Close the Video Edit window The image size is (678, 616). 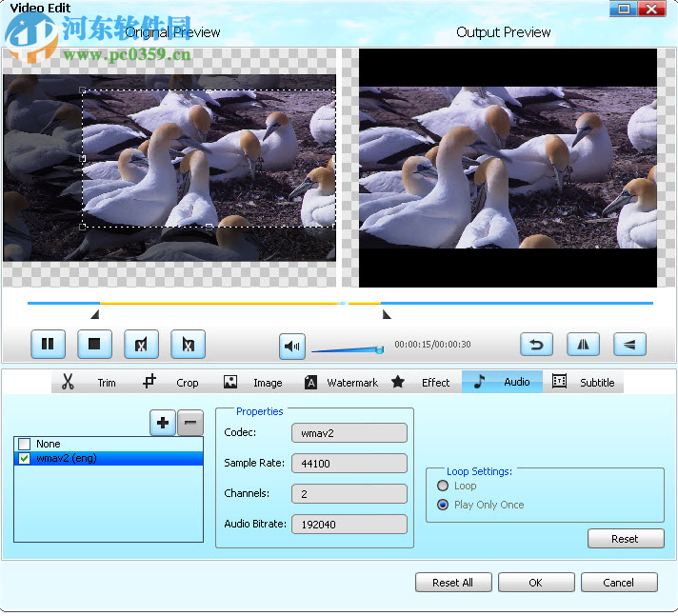650,9
